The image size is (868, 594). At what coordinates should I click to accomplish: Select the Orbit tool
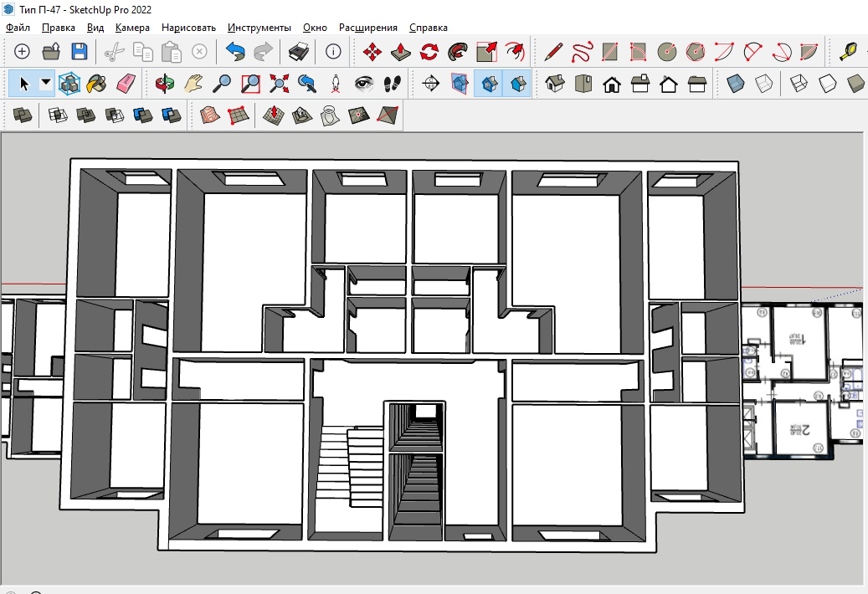click(x=164, y=84)
